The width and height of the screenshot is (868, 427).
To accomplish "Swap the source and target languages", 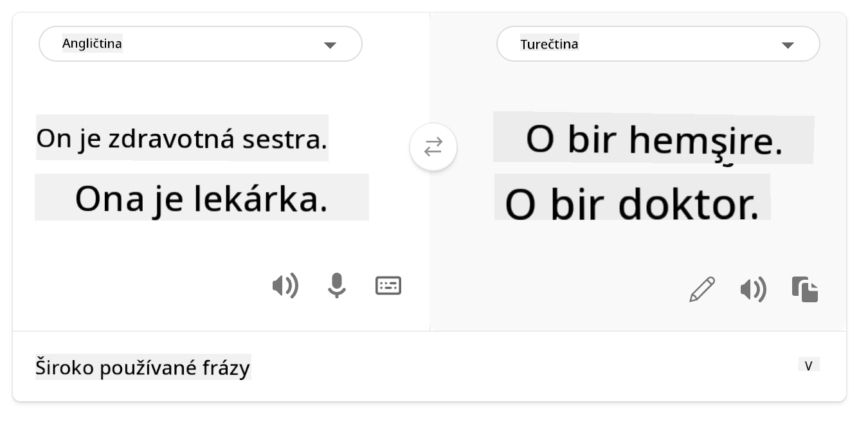I will point(433,147).
